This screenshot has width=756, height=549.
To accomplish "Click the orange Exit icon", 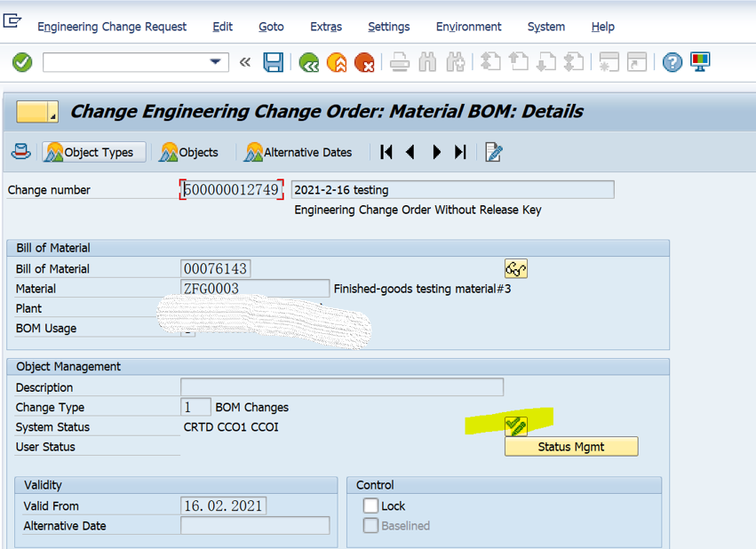I will point(337,62).
